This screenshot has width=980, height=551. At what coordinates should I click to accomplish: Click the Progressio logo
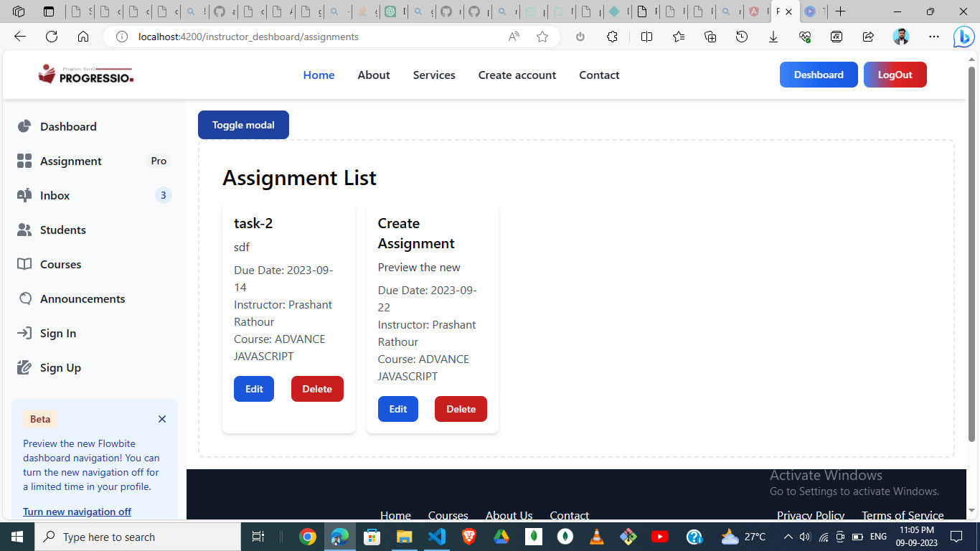click(86, 75)
